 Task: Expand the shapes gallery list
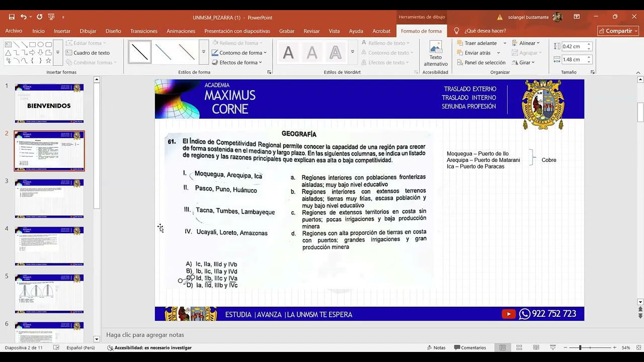58,52
